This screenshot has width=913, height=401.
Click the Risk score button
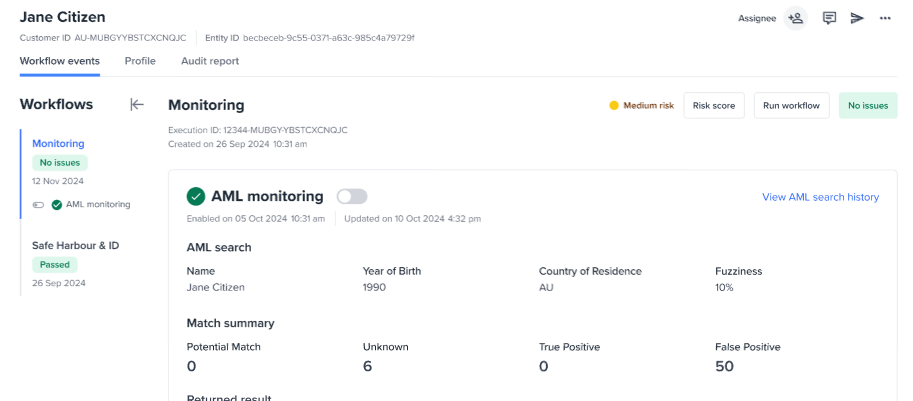click(714, 106)
